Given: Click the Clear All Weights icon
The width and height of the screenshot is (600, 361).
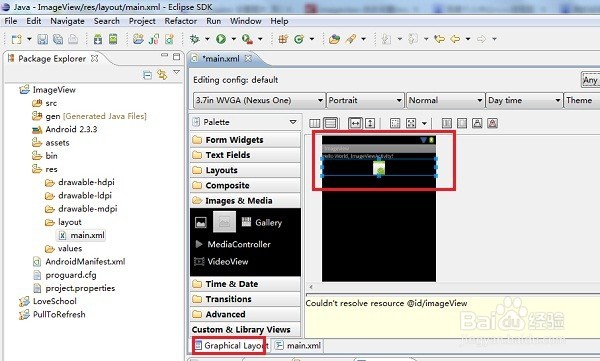Looking at the screenshot, I should (492, 123).
